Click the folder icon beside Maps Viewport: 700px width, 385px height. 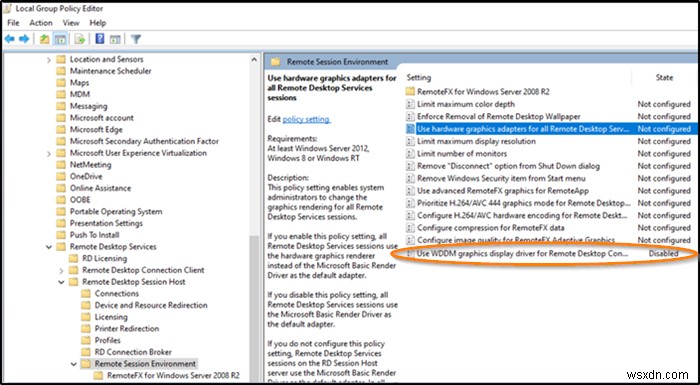(61, 83)
